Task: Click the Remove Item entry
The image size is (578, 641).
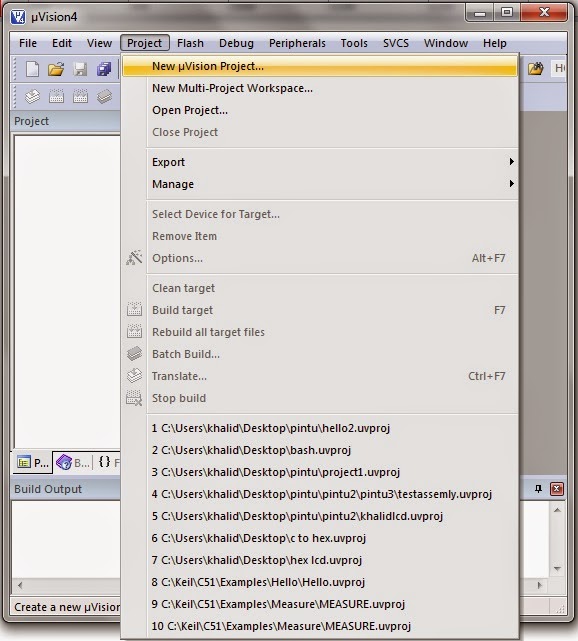Action: pyautogui.click(x=320, y=236)
